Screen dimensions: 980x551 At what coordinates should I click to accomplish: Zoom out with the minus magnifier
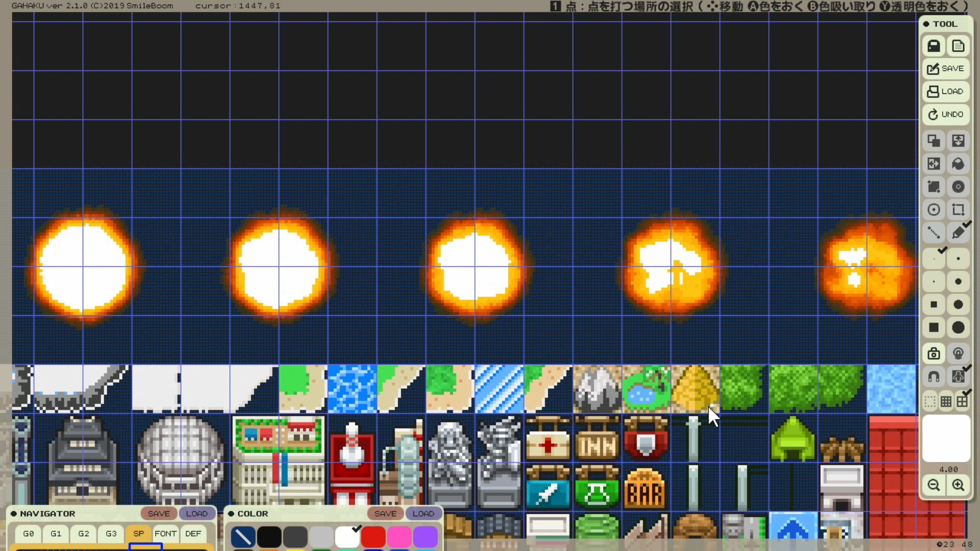coord(934,485)
